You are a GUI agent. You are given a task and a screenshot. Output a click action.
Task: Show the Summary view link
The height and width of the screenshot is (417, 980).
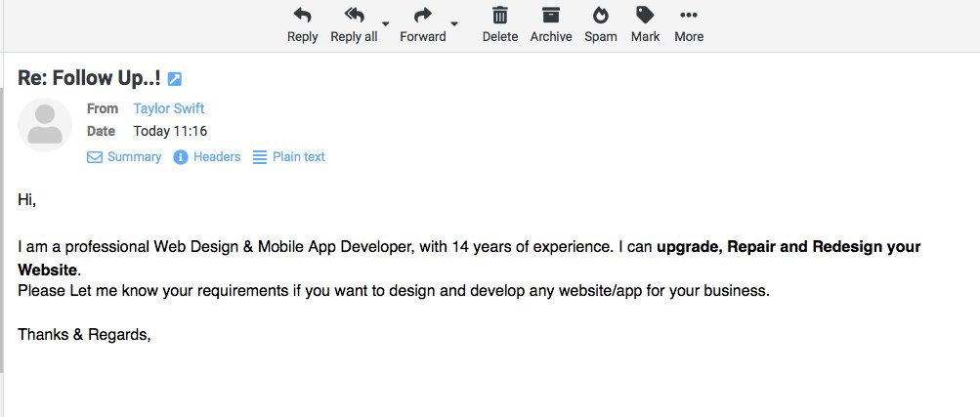[x=135, y=157]
